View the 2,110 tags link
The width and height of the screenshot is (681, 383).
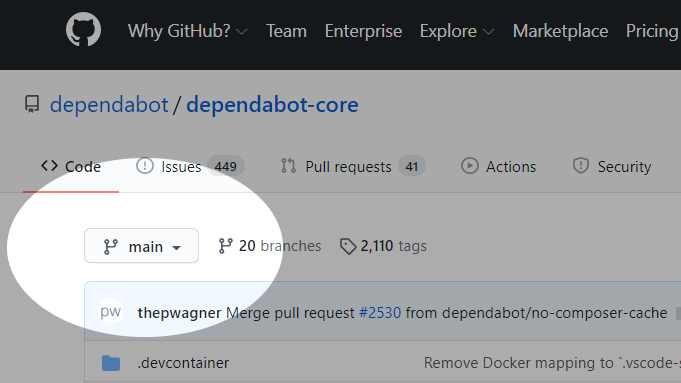pos(383,246)
